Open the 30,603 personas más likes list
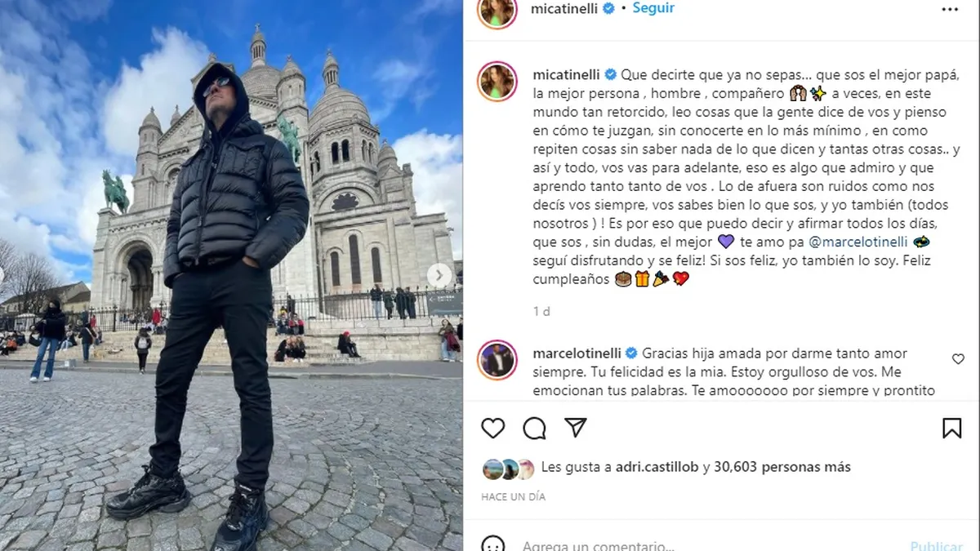This screenshot has height=551, width=980. pyautogui.click(x=782, y=467)
